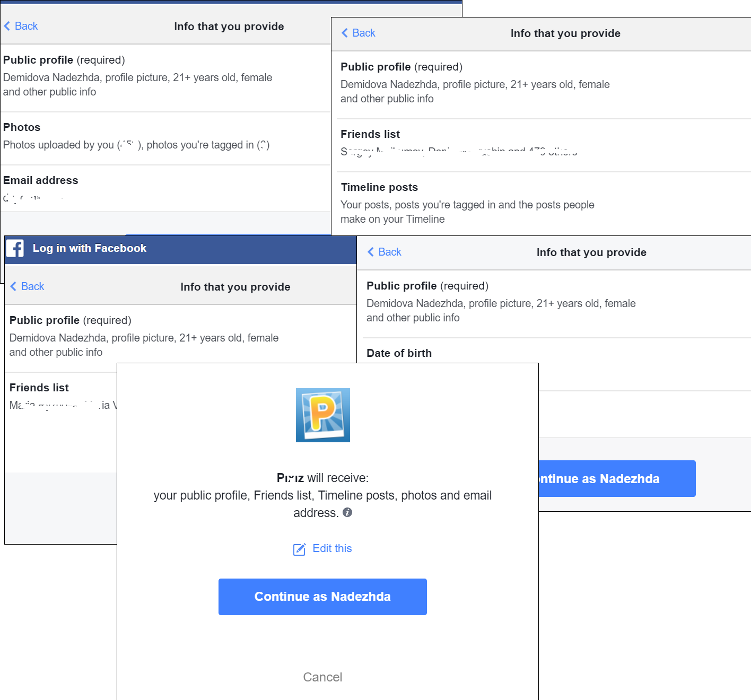751x700 pixels.
Task: Select the Friends list row in the top-right panel
Action: coord(544,145)
